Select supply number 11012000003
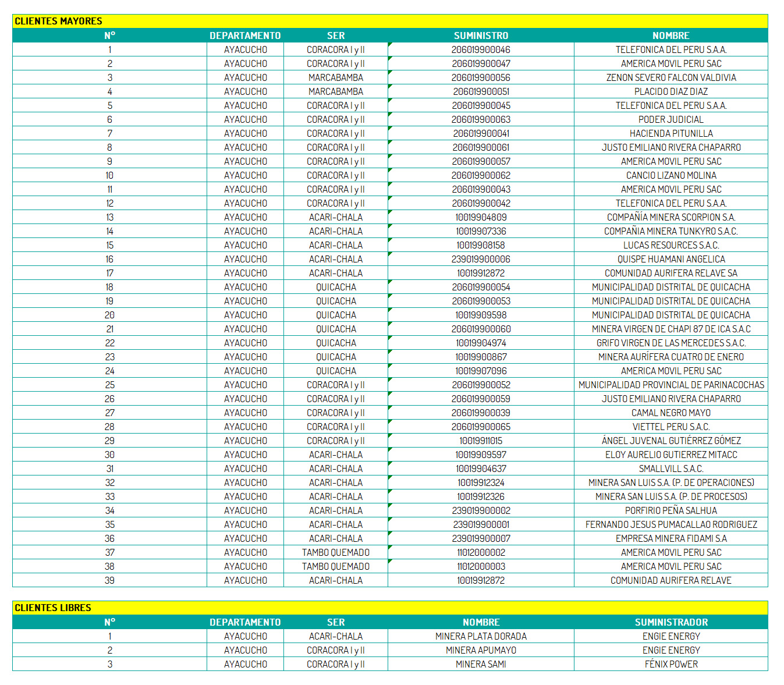Viewport: 784px width, 685px height. click(481, 566)
